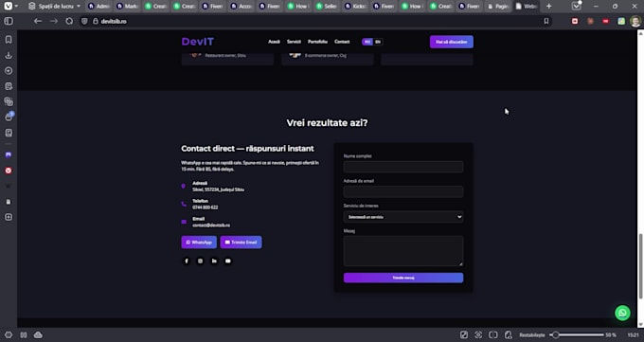Image resolution: width=644 pixels, height=342 pixels.
Task: Open the floating green WhatsApp chat bubble
Action: 622,313
